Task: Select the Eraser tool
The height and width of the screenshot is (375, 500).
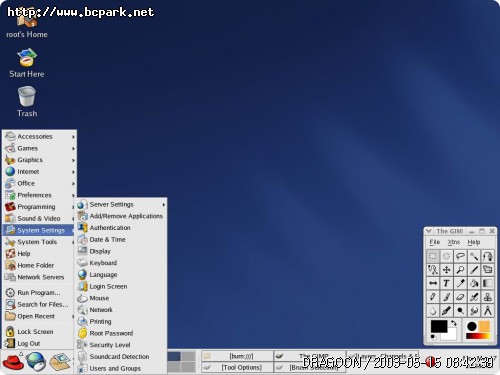Action: point(460,297)
